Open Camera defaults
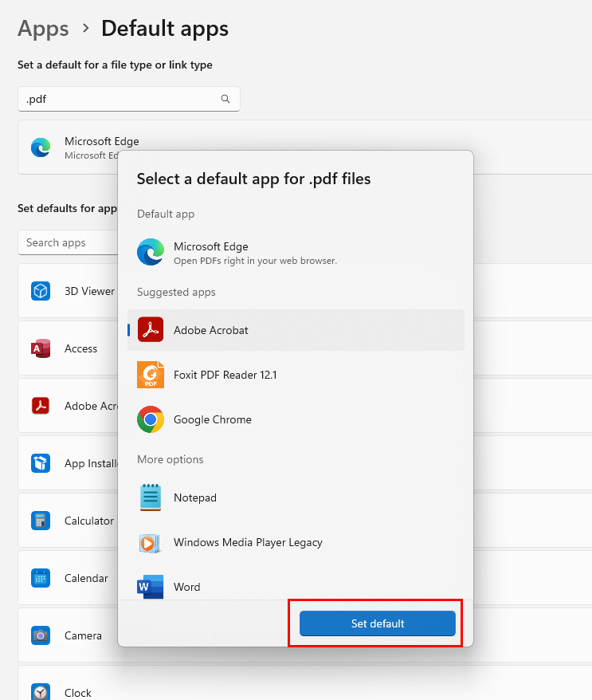592x700 pixels. [x=68, y=635]
